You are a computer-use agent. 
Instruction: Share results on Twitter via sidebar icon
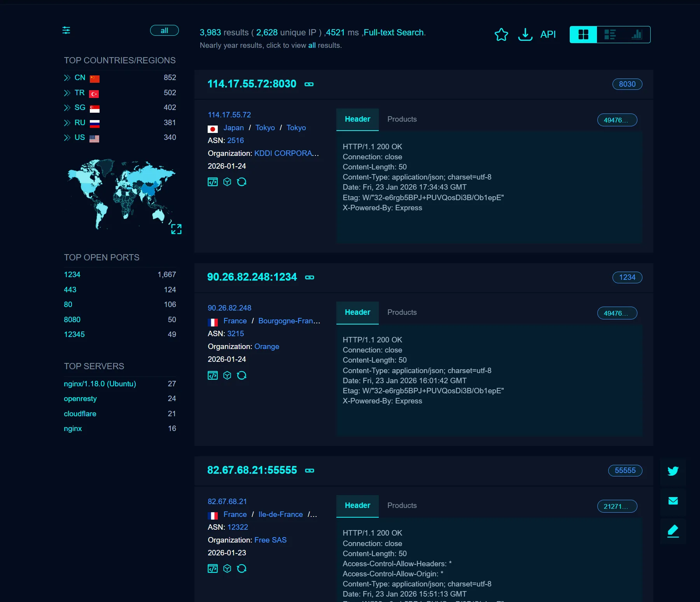coord(673,471)
